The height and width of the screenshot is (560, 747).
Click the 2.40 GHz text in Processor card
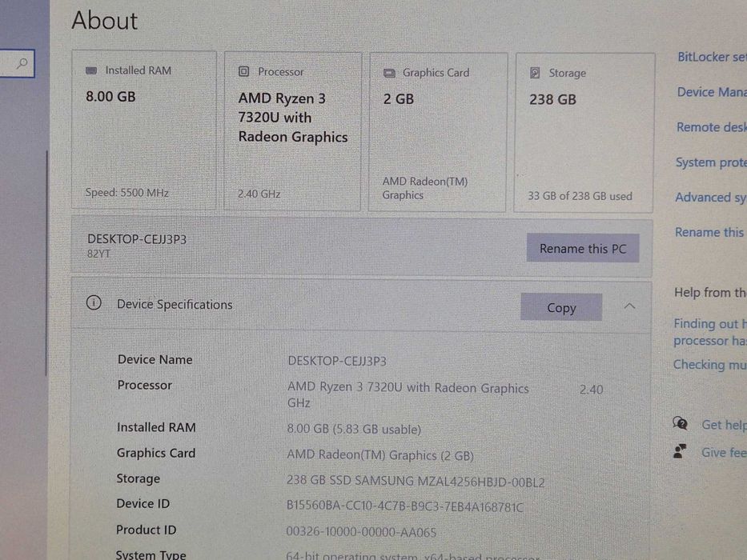259,194
